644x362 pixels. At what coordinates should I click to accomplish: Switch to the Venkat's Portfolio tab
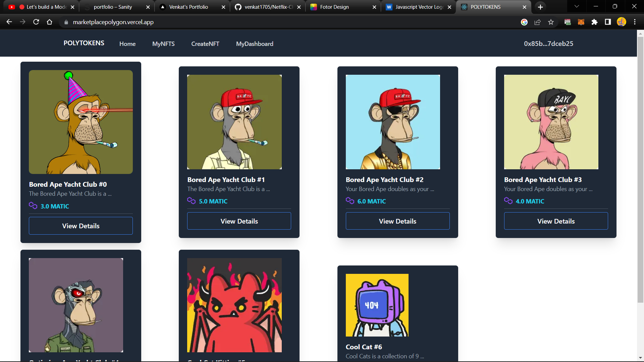click(x=193, y=7)
